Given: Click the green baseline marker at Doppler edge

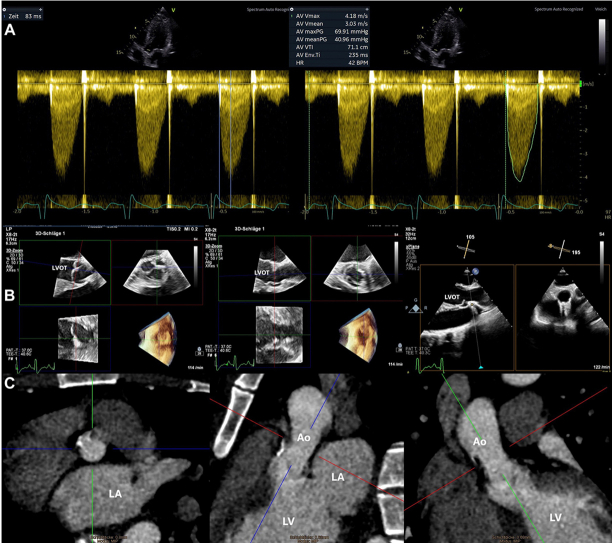Looking at the screenshot, I should pos(582,84).
